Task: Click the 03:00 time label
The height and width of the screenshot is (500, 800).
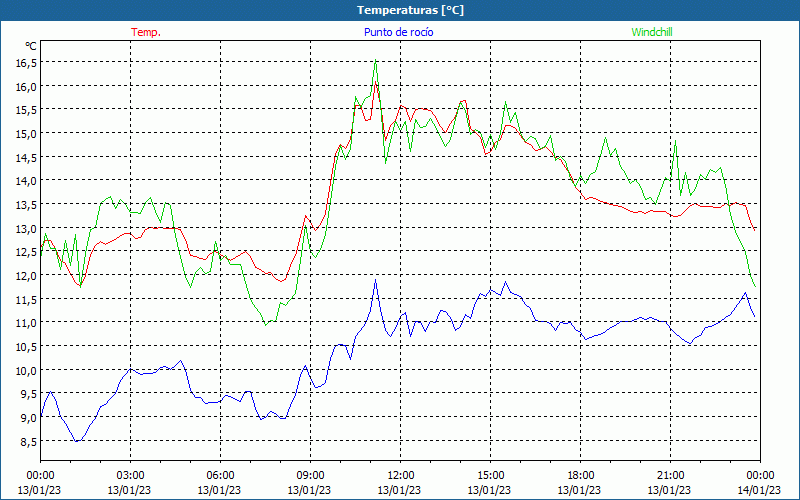Action: 130,476
